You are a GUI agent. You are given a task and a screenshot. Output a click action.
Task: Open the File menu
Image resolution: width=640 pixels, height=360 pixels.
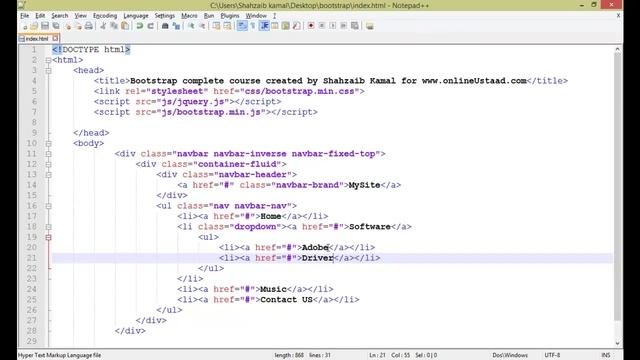(x=24, y=16)
